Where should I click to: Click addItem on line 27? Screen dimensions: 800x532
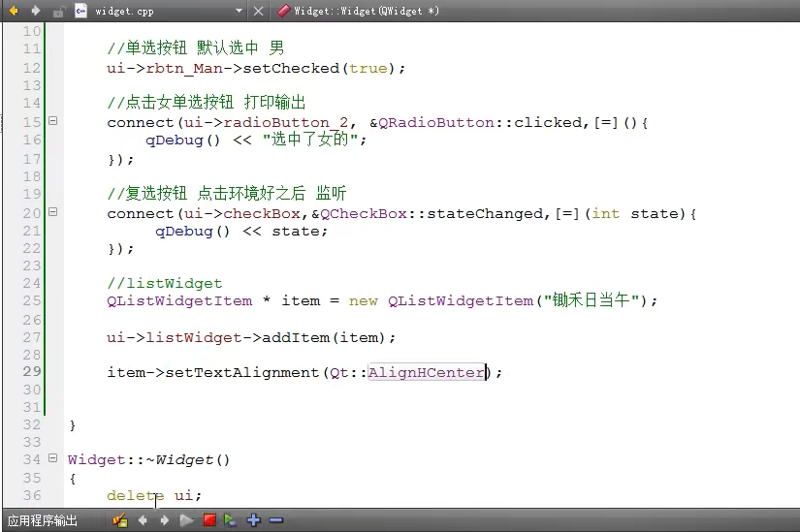point(296,337)
